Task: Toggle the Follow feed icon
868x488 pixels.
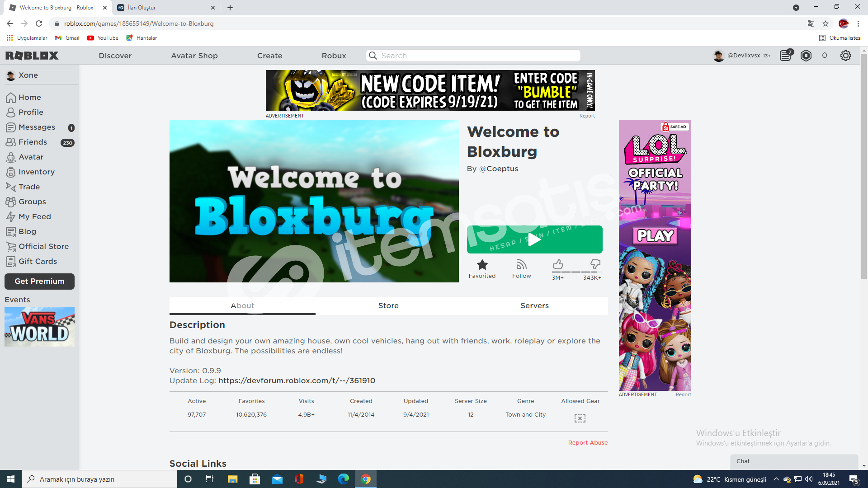Action: (522, 264)
